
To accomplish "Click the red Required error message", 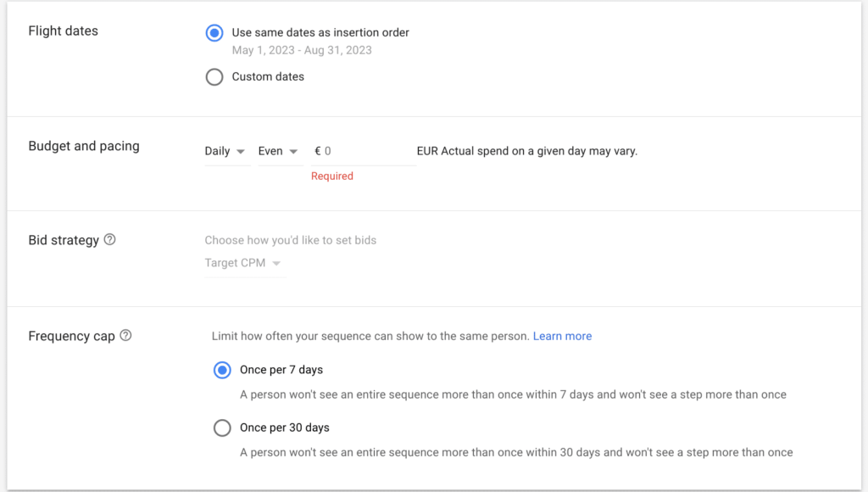I will [x=331, y=176].
